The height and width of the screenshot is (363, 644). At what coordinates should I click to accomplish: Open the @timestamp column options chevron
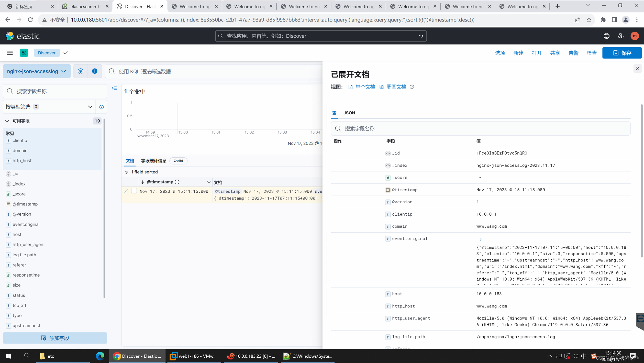tap(208, 182)
